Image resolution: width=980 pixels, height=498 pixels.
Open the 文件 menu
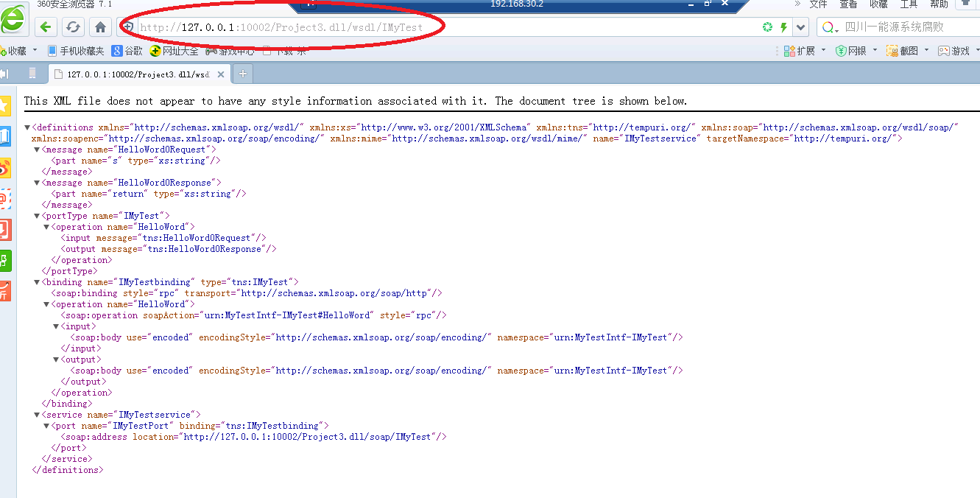tap(818, 4)
